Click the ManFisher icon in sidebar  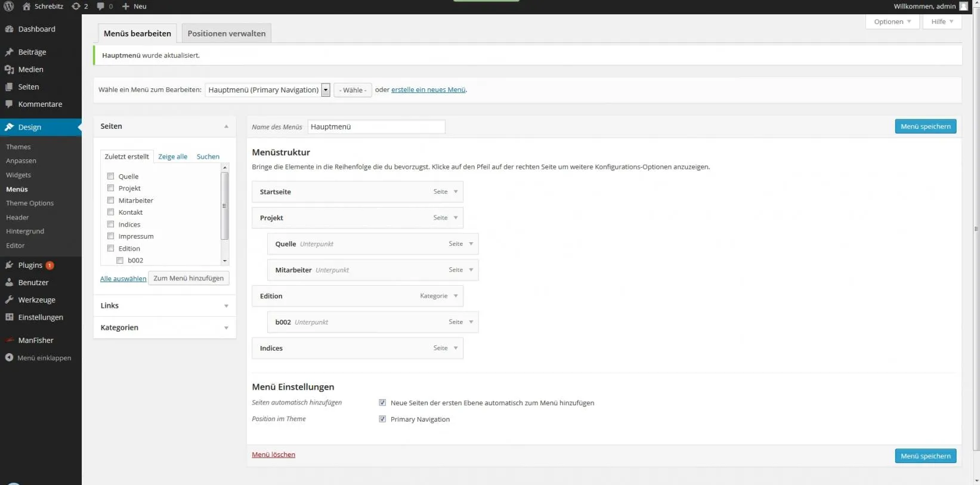(9, 340)
